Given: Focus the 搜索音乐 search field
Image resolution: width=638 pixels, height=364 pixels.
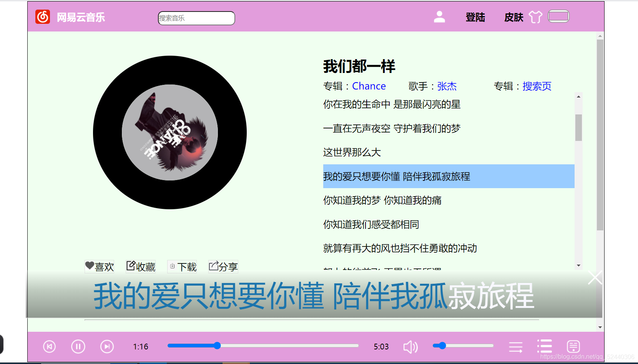Looking at the screenshot, I should click(196, 18).
